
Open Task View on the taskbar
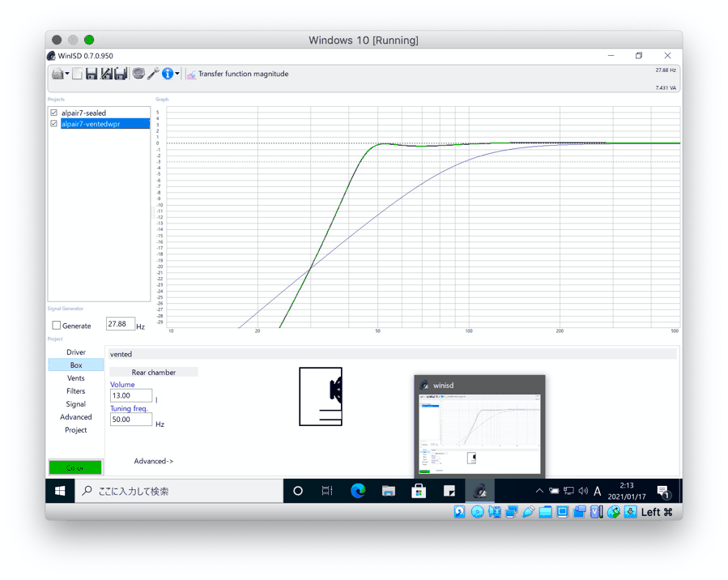click(x=327, y=491)
